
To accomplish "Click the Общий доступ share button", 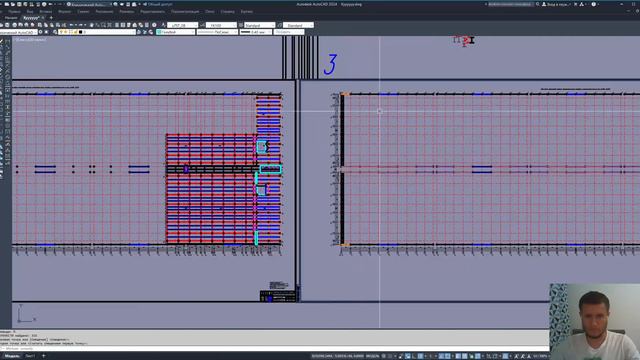I will click(x=157, y=4).
